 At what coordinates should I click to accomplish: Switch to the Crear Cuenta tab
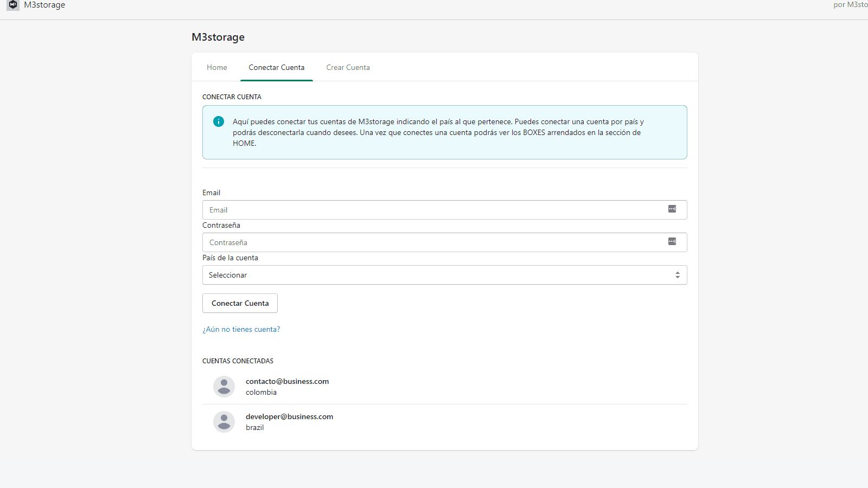click(348, 68)
